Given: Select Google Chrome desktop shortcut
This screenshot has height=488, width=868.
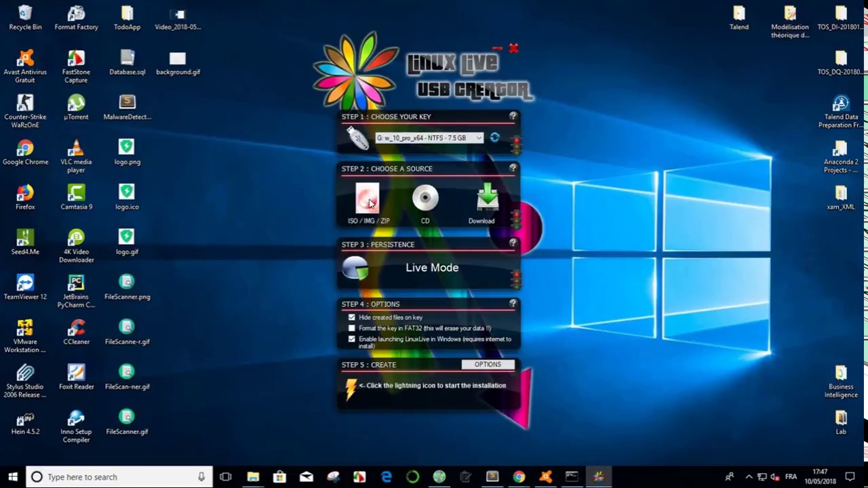Looking at the screenshot, I should tap(25, 152).
